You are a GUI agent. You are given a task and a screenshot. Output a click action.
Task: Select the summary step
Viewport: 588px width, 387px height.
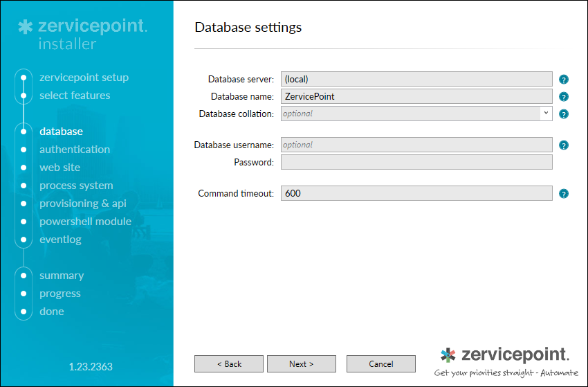coord(62,276)
